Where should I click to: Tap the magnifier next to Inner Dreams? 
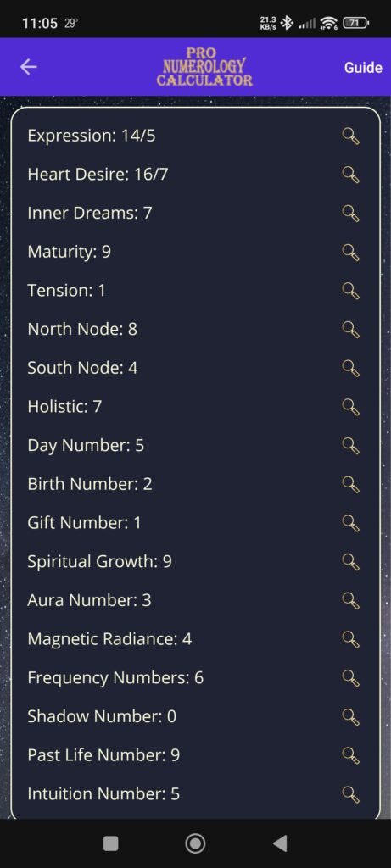tap(351, 214)
